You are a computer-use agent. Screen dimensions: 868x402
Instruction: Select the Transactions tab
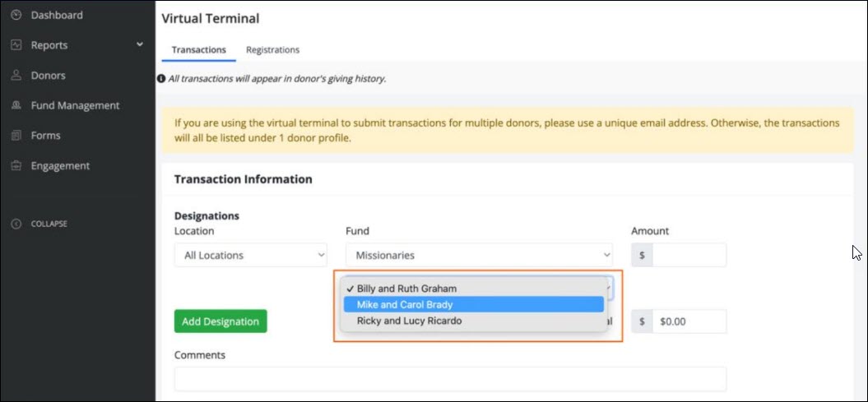click(198, 49)
